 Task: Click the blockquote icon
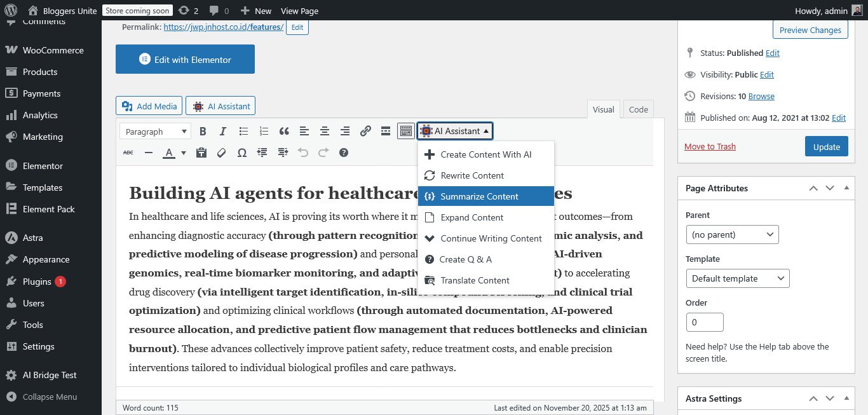284,131
